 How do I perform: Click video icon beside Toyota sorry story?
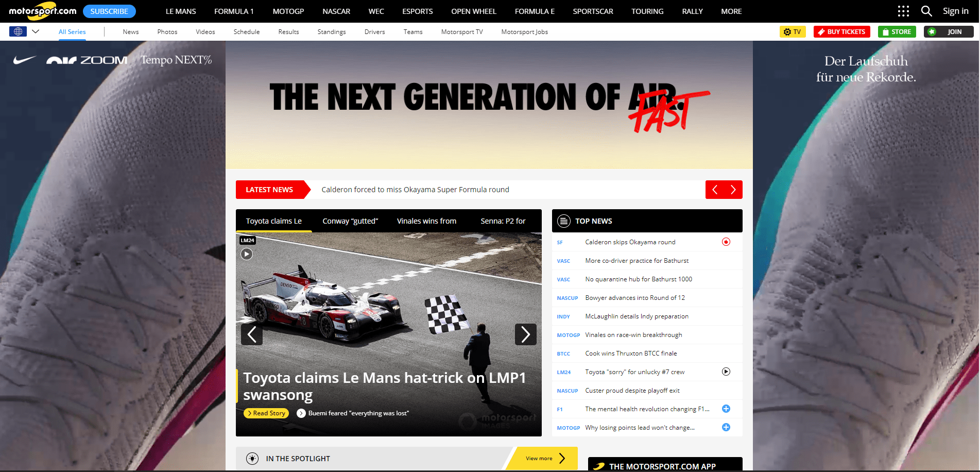point(726,372)
